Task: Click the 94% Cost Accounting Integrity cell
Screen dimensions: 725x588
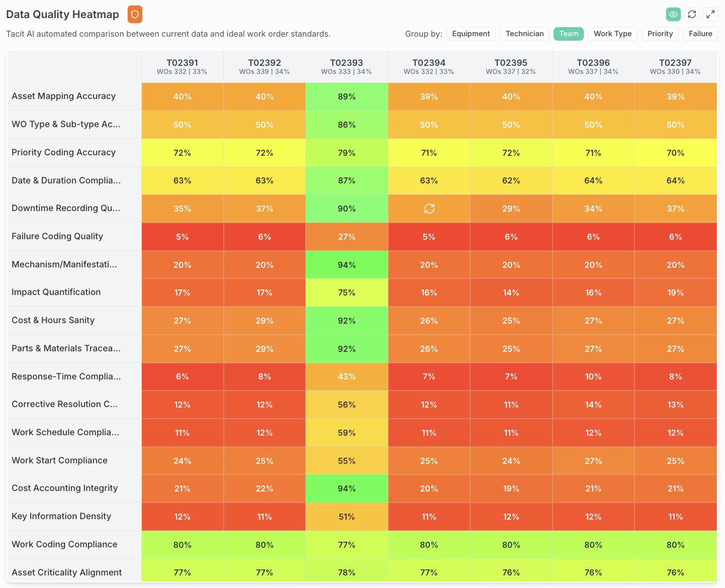Action: pos(346,488)
